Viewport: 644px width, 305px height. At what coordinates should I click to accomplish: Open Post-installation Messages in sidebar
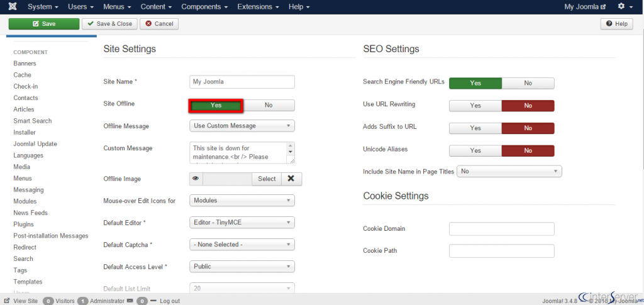click(x=51, y=236)
